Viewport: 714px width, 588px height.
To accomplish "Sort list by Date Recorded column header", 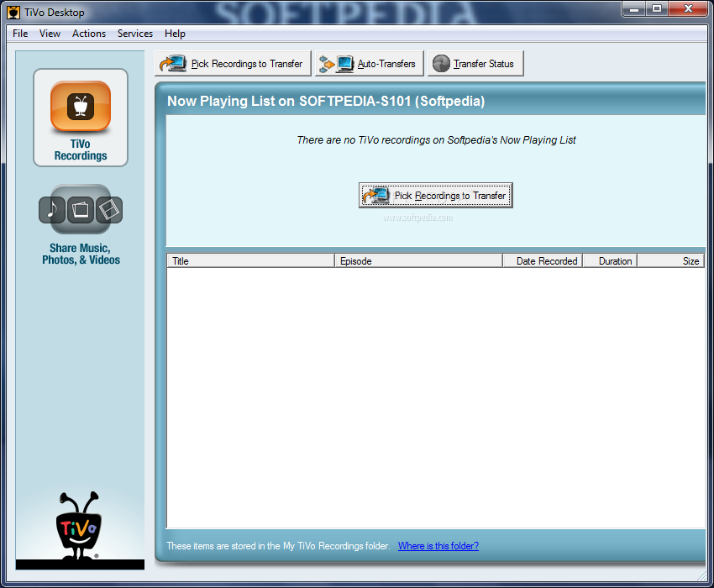I will 543,261.
